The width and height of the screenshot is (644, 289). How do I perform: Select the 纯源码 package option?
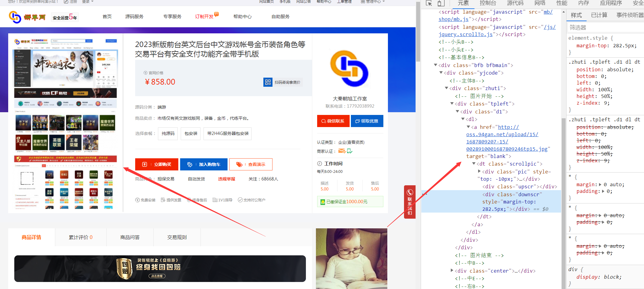(168, 134)
